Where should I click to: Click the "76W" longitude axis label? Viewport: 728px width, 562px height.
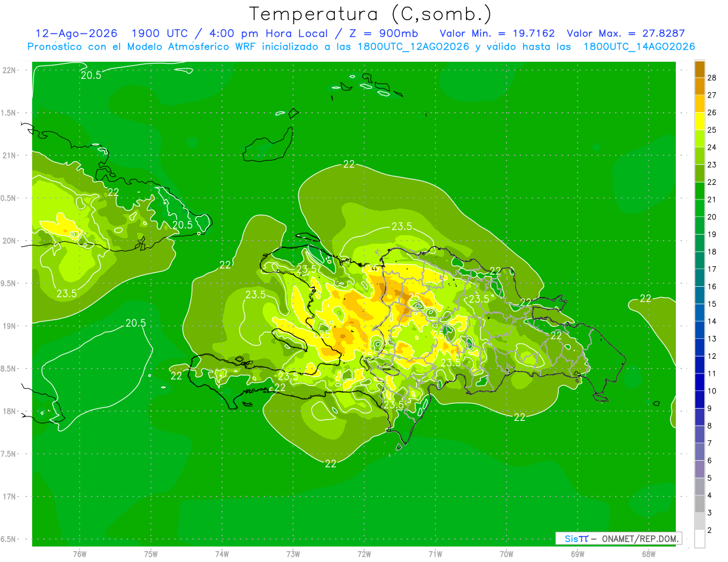(x=79, y=554)
